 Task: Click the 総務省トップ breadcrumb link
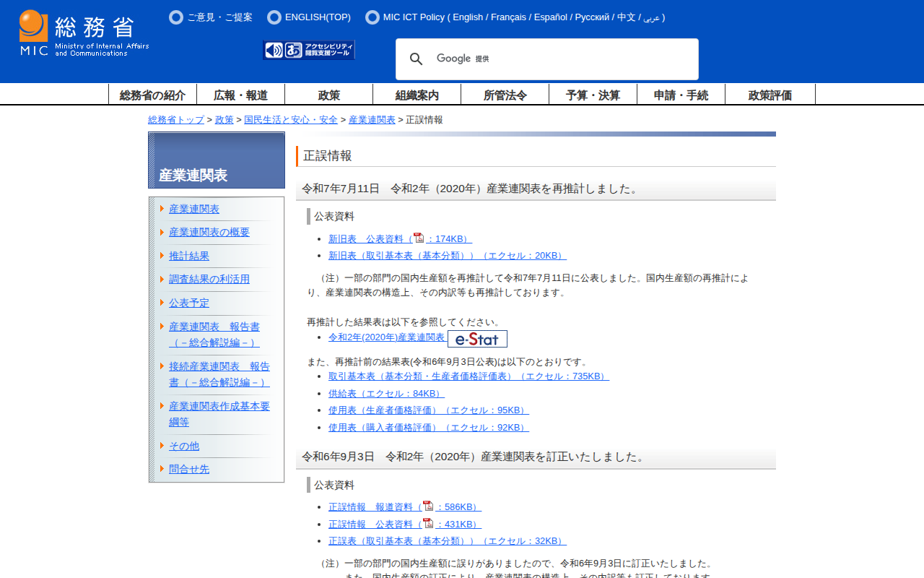coord(175,119)
